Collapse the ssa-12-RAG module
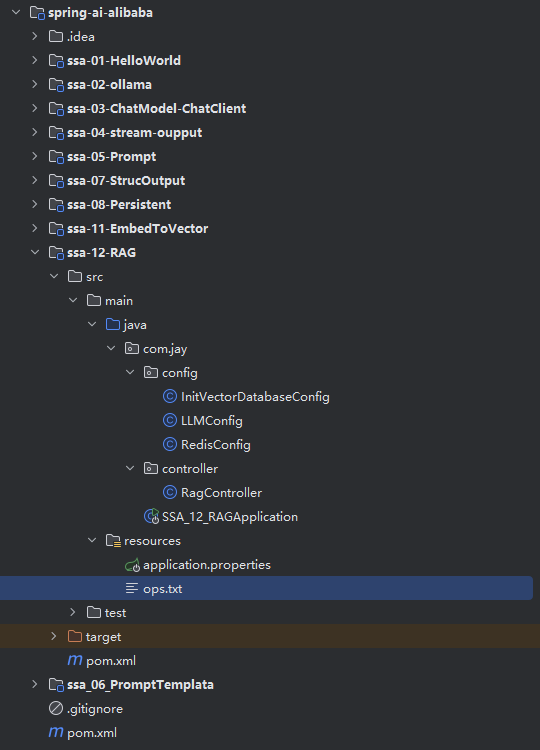 pyautogui.click(x=35, y=252)
